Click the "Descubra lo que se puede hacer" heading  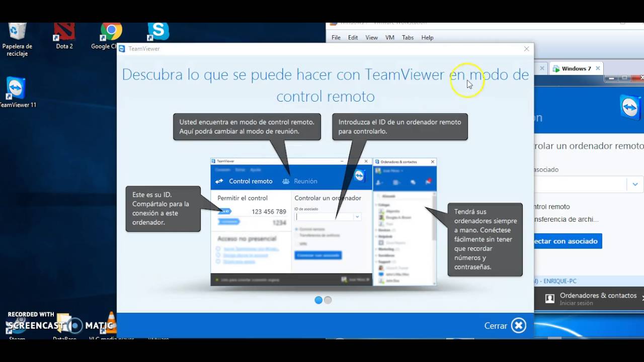(325, 85)
